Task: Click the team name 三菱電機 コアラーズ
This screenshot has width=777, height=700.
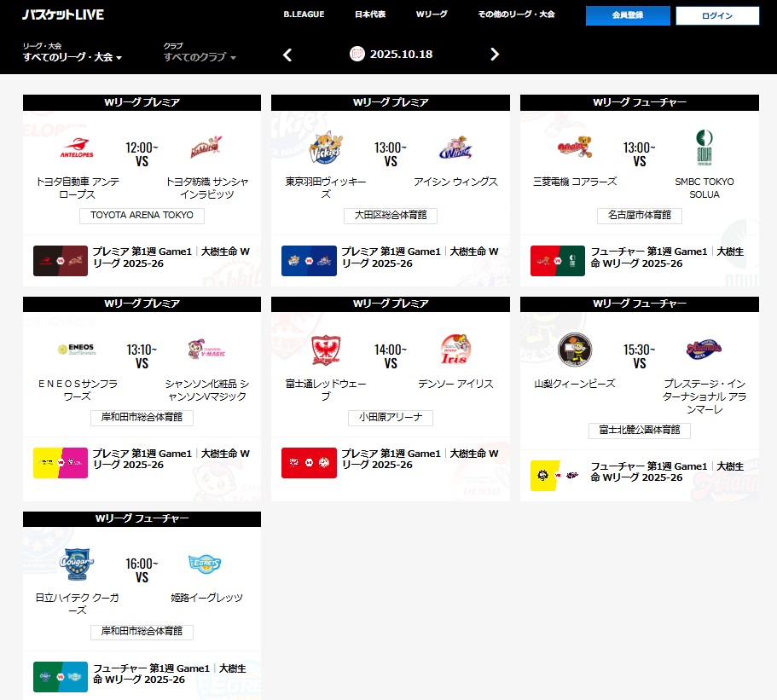Action: coord(575,182)
